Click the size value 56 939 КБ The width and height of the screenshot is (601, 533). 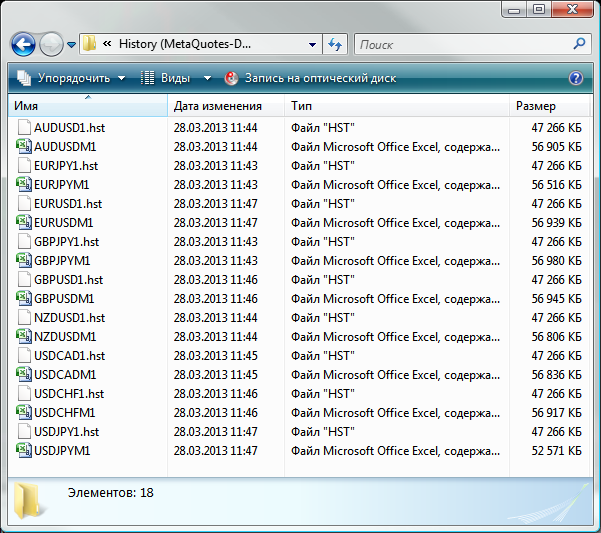557,223
